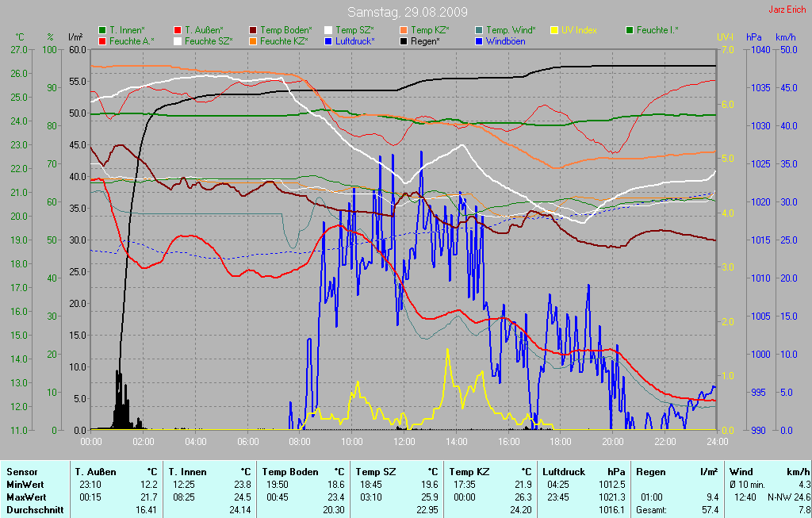
Task: Click the yellow UV Index legend swatch
Action: click(554, 31)
